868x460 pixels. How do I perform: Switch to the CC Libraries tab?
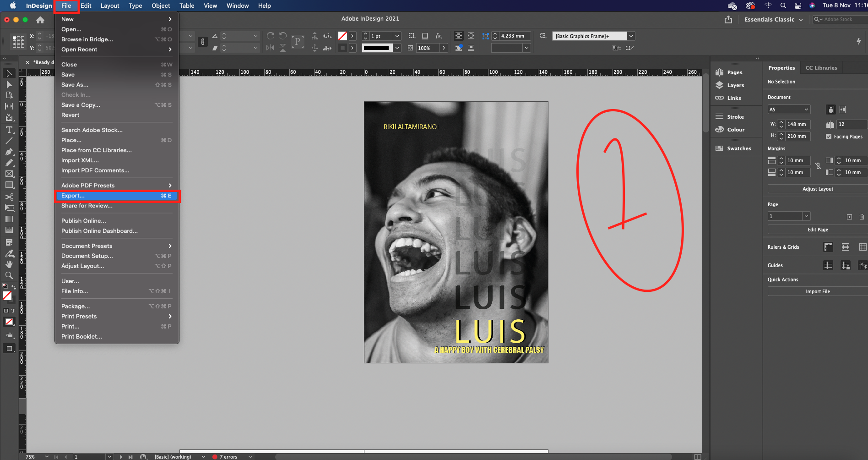click(x=821, y=68)
